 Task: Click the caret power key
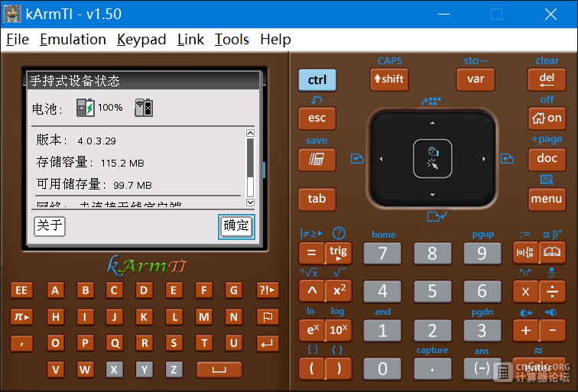[x=311, y=290]
